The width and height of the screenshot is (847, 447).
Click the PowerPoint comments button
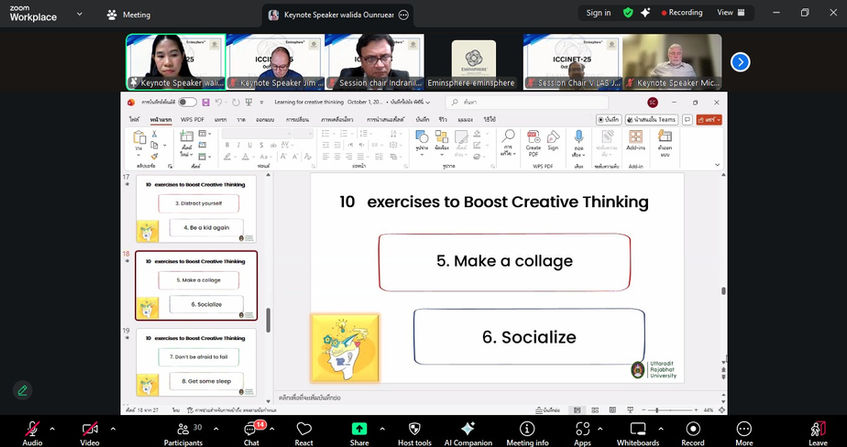pos(687,120)
